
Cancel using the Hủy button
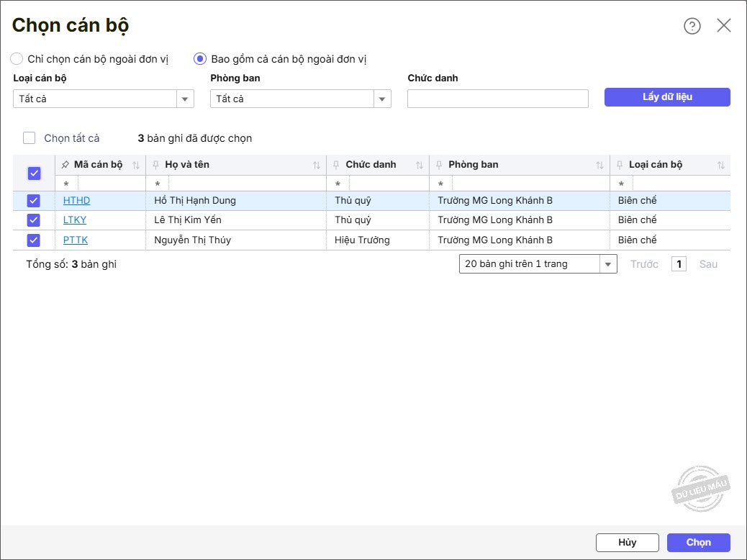pos(627,543)
